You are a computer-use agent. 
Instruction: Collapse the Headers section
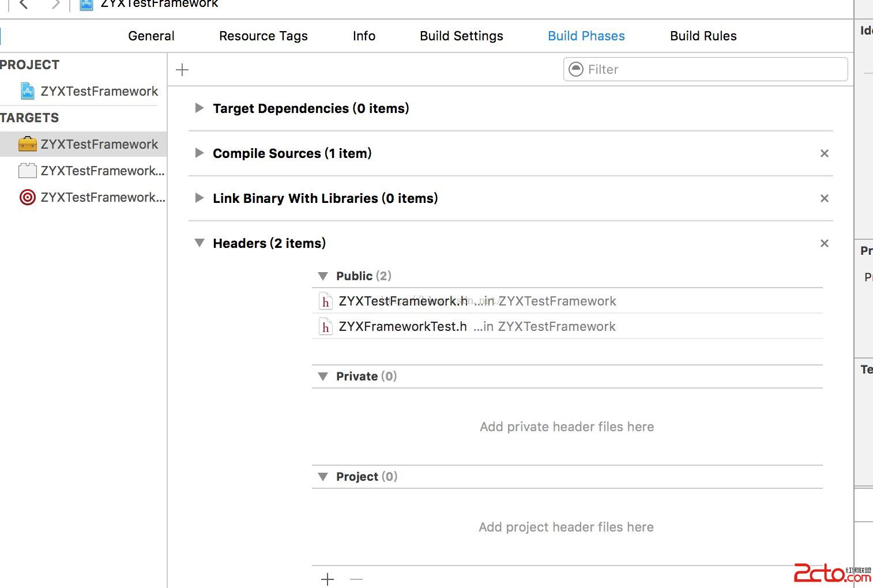[x=200, y=243]
